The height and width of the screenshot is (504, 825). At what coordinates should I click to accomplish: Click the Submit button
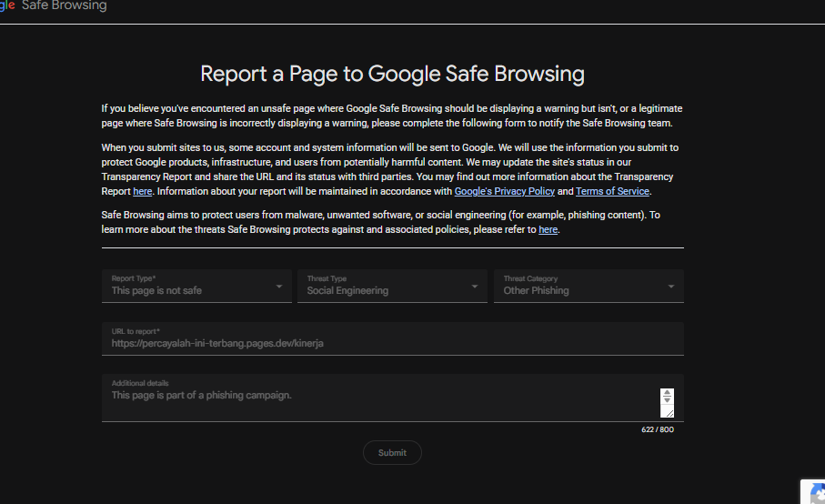(392, 452)
